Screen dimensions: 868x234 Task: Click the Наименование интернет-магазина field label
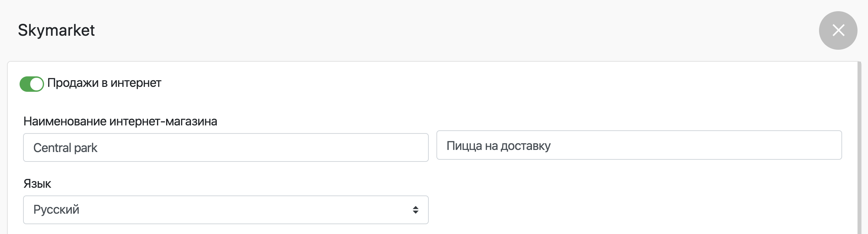pyautogui.click(x=120, y=122)
